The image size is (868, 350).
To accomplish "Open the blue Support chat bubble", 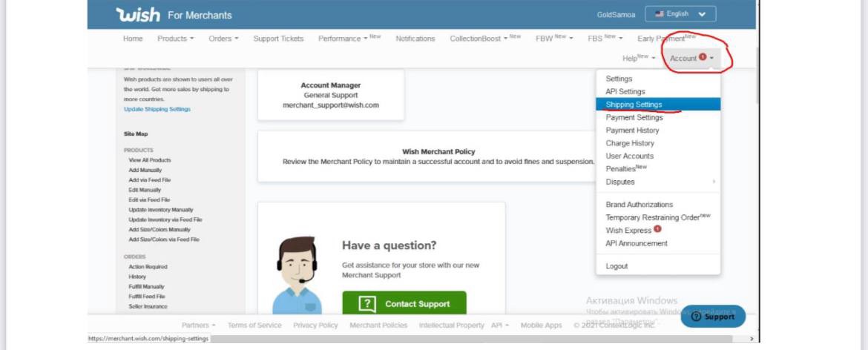I will [712, 317].
